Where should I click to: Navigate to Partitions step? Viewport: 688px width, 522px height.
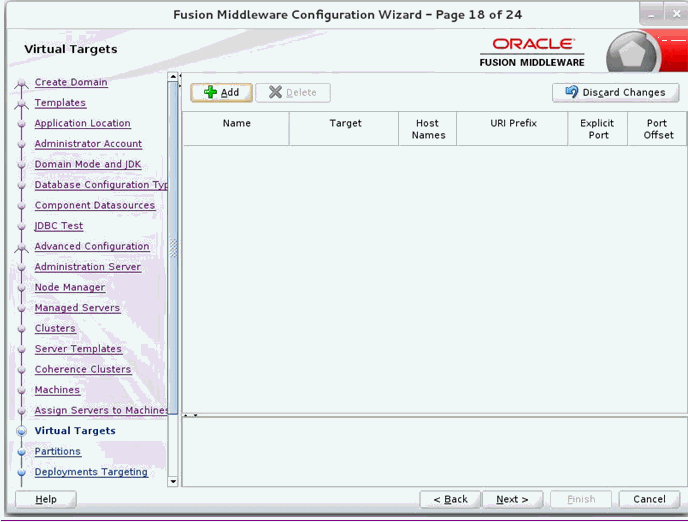pos(58,451)
